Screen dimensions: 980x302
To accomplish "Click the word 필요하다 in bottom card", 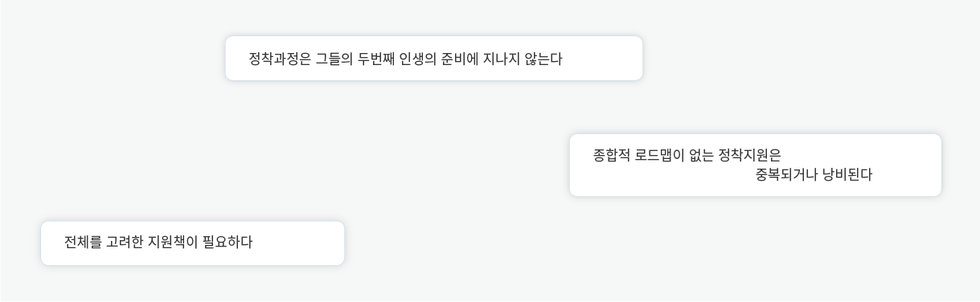I will pyautogui.click(x=228, y=242).
